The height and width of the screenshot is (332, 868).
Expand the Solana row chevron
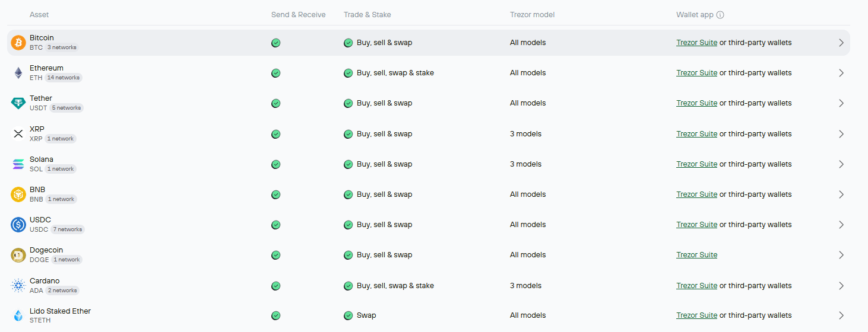841,164
